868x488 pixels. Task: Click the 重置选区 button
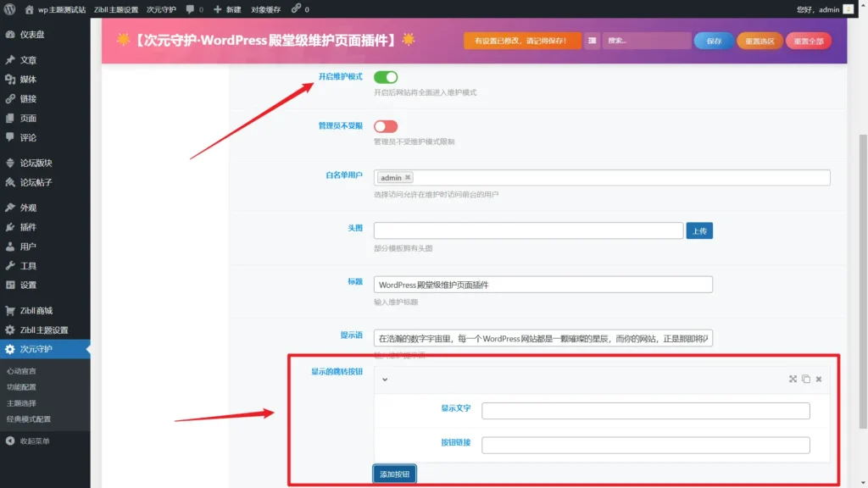[x=759, y=41]
